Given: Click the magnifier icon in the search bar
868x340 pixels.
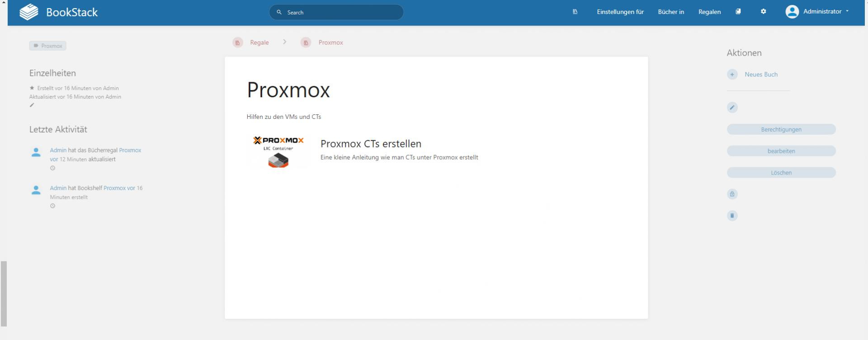Looking at the screenshot, I should [x=279, y=12].
